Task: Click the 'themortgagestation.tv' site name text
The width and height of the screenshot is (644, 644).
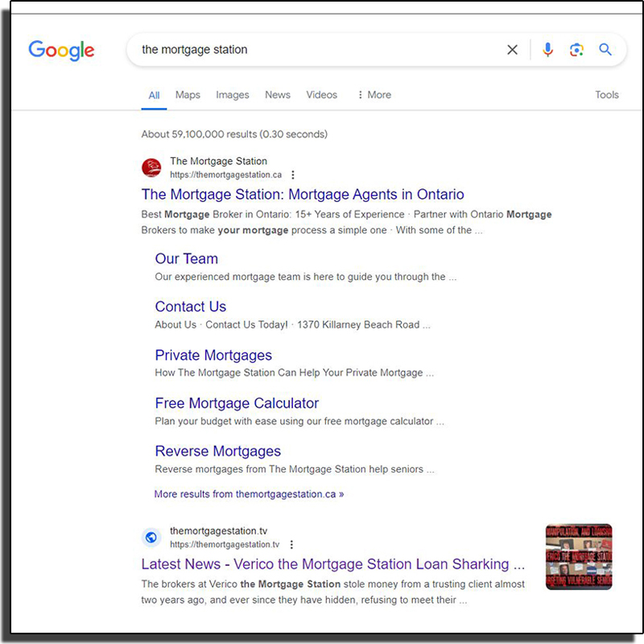Action: coord(219,531)
